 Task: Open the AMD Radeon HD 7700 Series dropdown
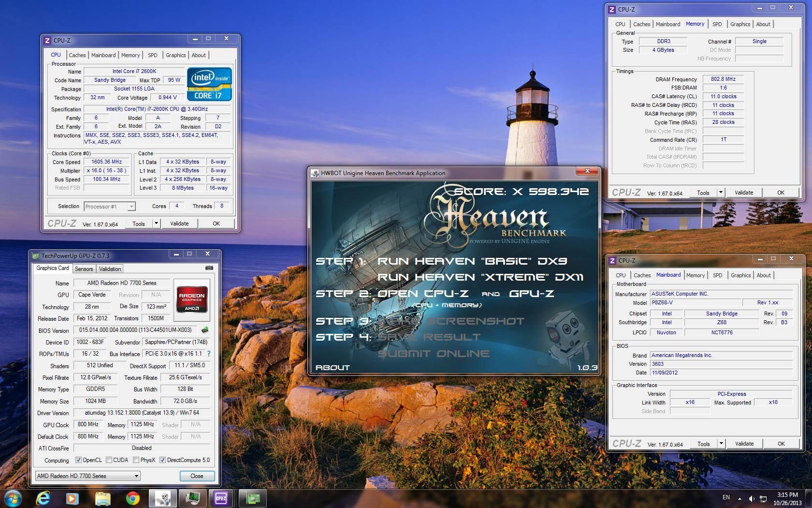87,476
